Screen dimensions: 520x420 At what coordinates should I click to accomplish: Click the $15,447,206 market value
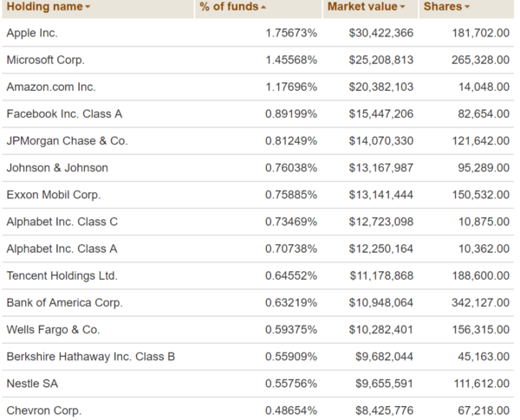[381, 114]
